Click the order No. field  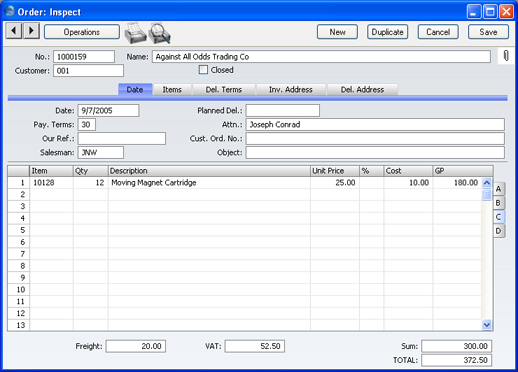pos(84,57)
